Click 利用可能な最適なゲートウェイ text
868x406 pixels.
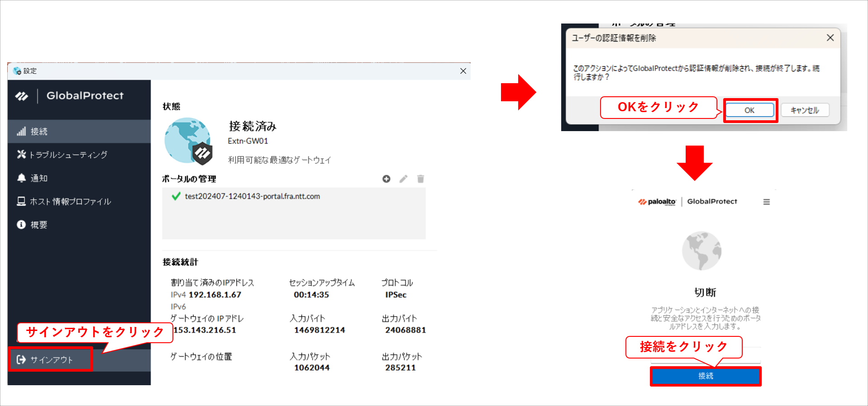click(x=279, y=160)
